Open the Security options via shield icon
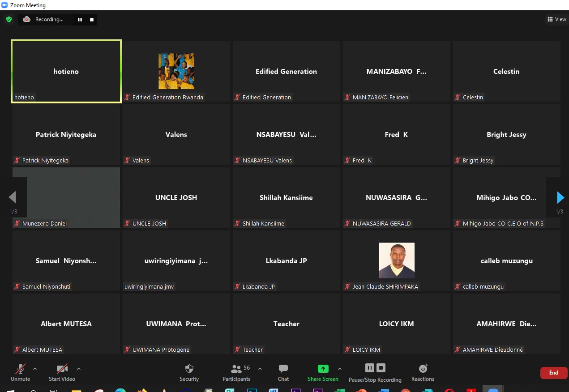 pyautogui.click(x=188, y=372)
